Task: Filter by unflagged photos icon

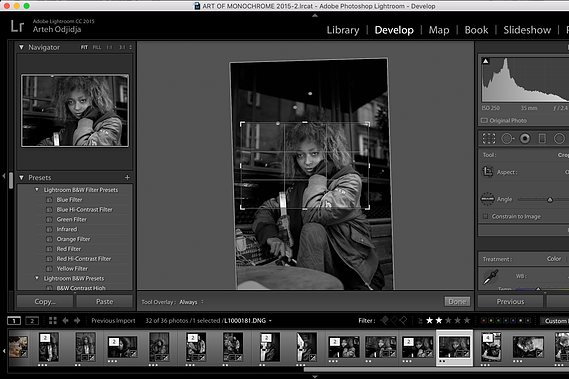Action: 394,320
